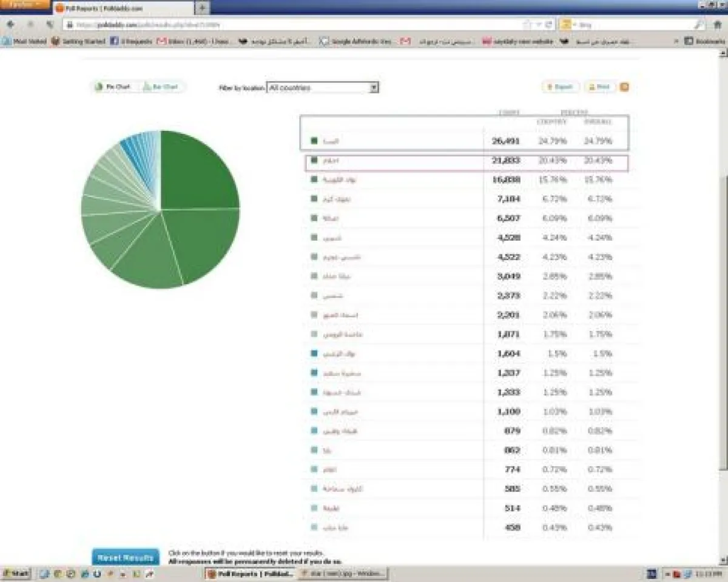Screen dimensions: 728x582
Task: Click the orange RSS feed icon
Action: pos(624,87)
